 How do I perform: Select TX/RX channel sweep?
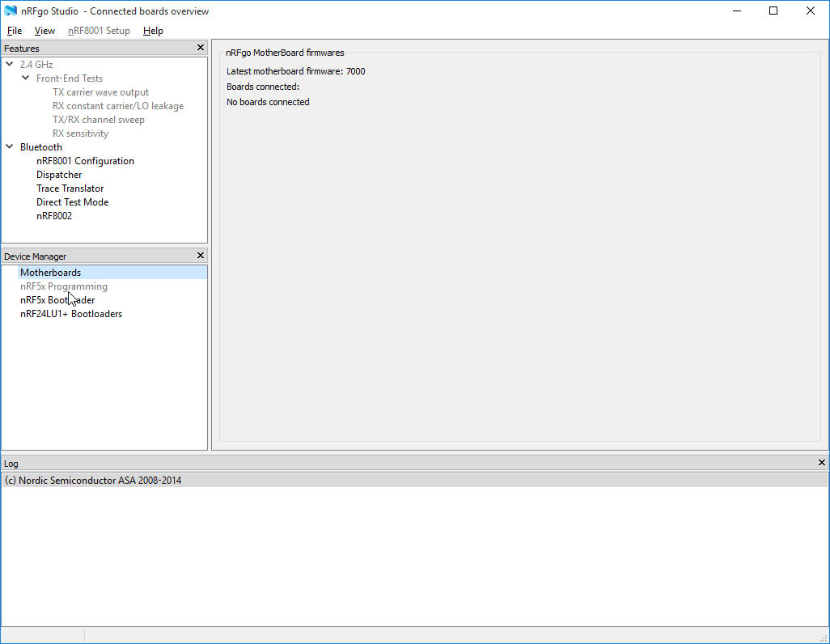tap(99, 120)
